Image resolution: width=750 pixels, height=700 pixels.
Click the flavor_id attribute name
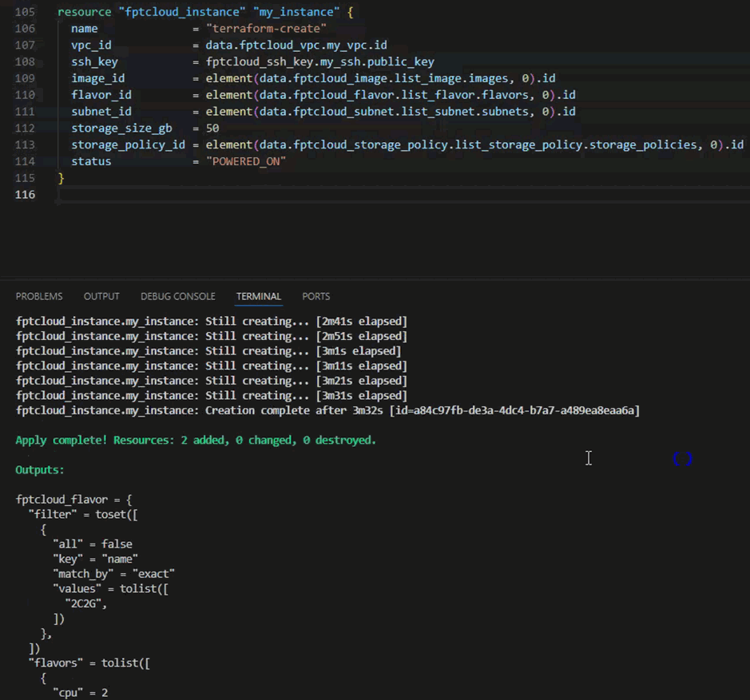pyautogui.click(x=101, y=95)
